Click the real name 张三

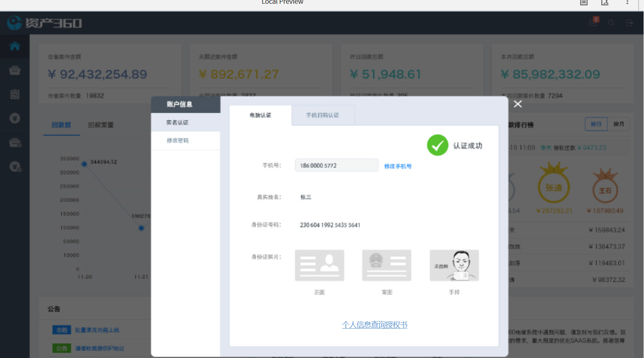[x=306, y=197]
